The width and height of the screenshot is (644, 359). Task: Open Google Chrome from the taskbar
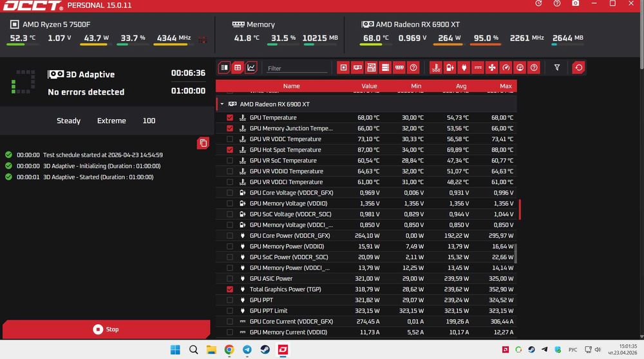[229, 349]
